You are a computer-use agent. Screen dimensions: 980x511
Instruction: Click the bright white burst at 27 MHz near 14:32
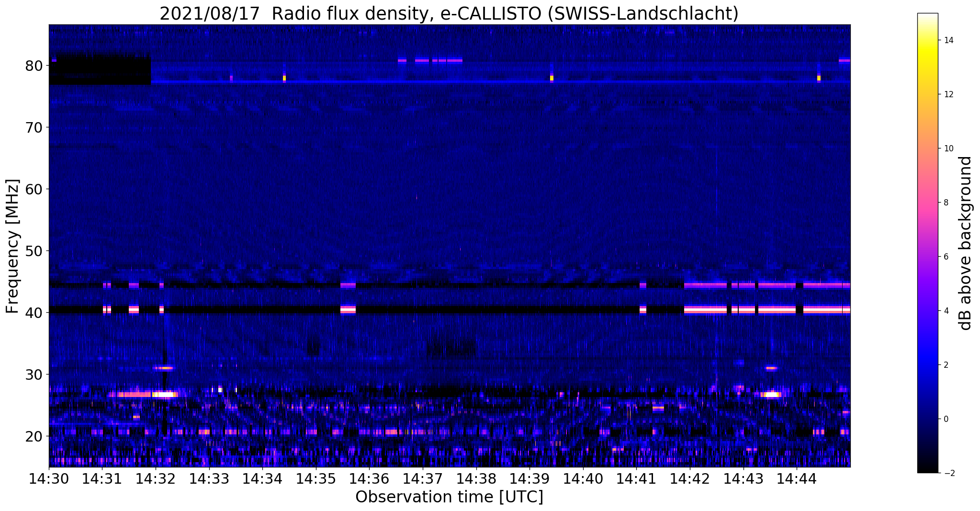coord(165,395)
